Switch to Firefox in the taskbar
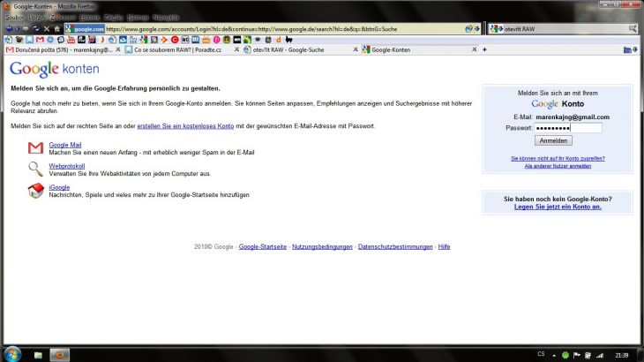The height and width of the screenshot is (362, 644). click(x=60, y=355)
